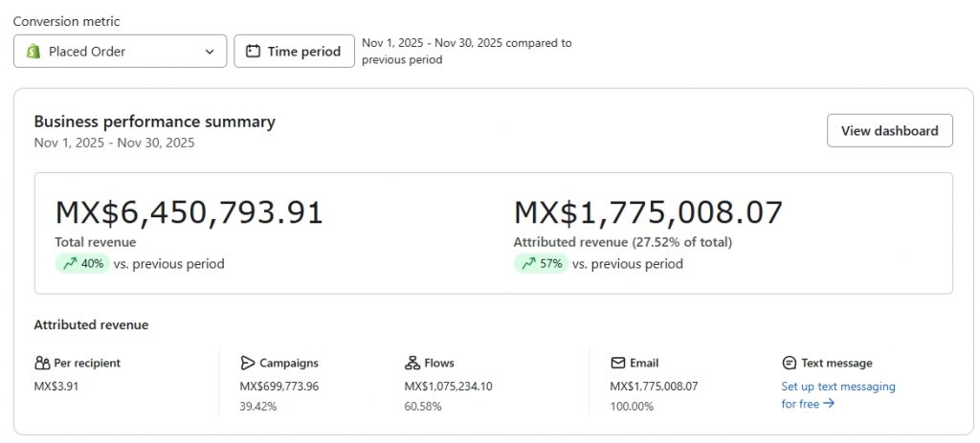The image size is (980, 443).
Task: Click the calendar icon on Time period
Action: [253, 52]
